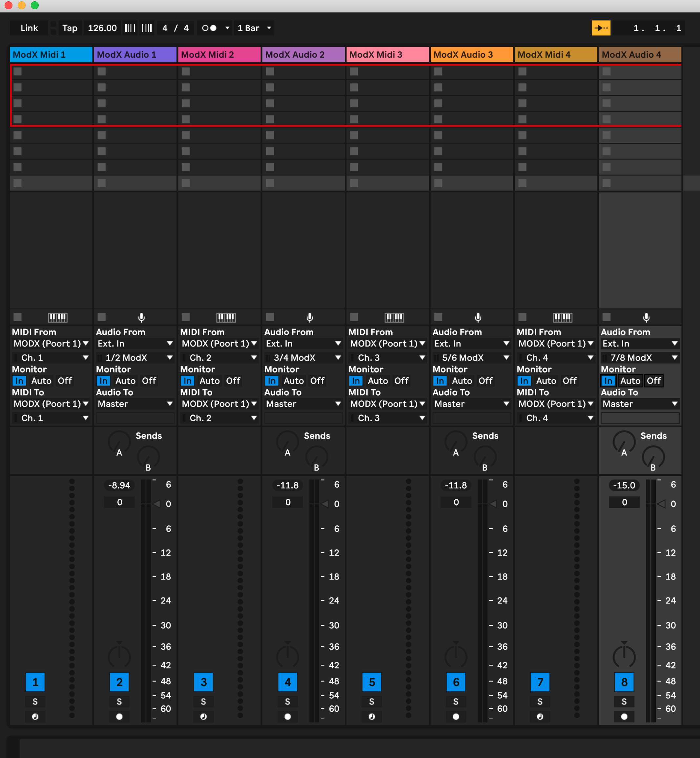Set ModX Audio 1 monitor to Auto
Image resolution: width=700 pixels, height=758 pixels.
coord(125,381)
